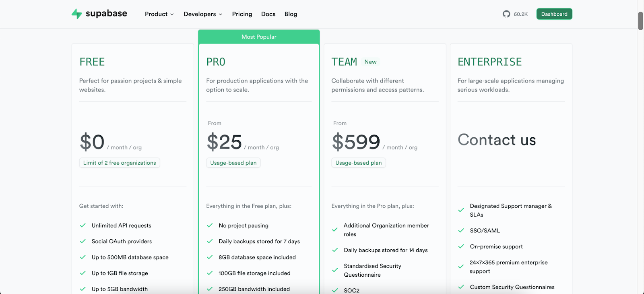Click the 100GB file storage included text
Screen dimensions: 644x294
click(254, 273)
